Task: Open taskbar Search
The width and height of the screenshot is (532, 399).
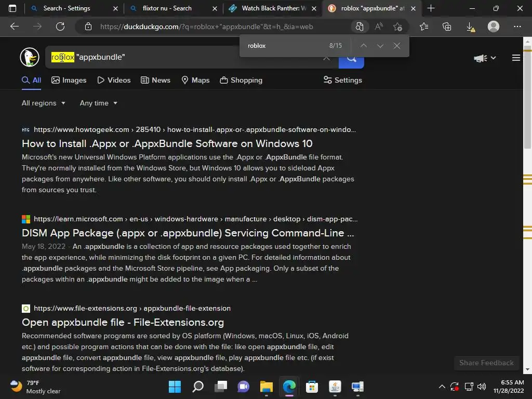Action: pyautogui.click(x=198, y=387)
